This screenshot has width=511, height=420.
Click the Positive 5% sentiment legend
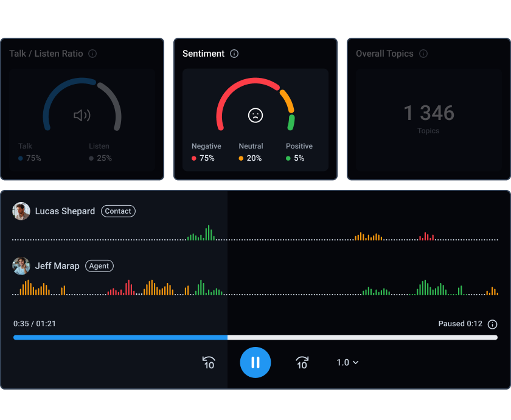[x=299, y=152]
